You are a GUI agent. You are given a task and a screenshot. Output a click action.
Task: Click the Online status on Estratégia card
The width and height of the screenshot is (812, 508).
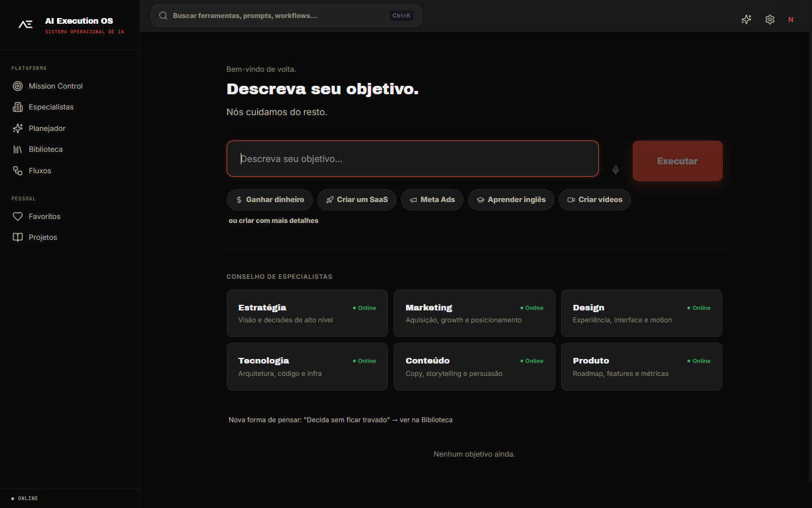tap(364, 308)
